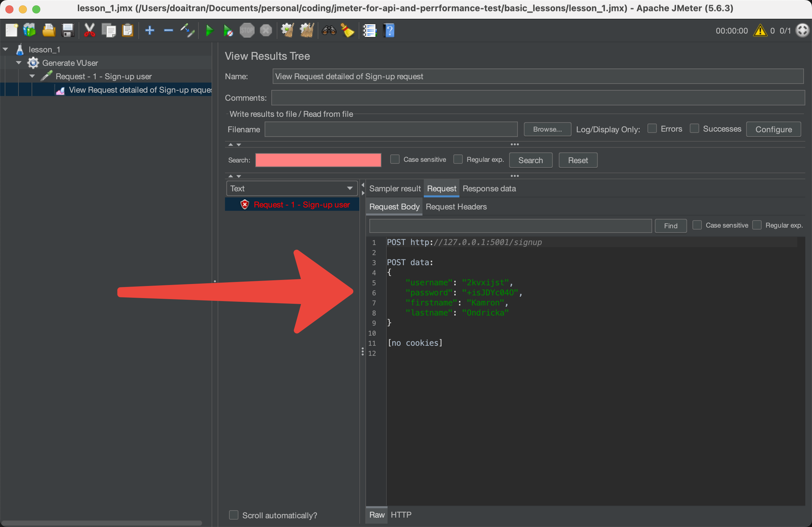Switch to the Sampler result tab
Image resolution: width=812 pixels, height=527 pixels.
(395, 189)
